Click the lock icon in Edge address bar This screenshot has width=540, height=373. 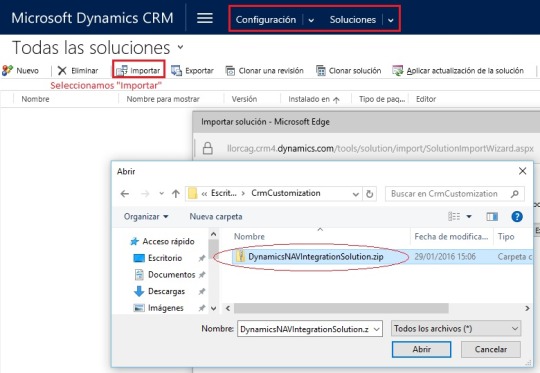coord(207,148)
